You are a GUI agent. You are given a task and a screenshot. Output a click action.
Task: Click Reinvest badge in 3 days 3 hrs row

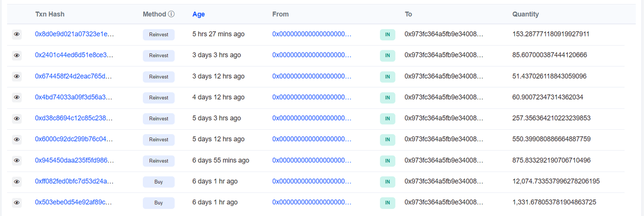click(x=158, y=56)
